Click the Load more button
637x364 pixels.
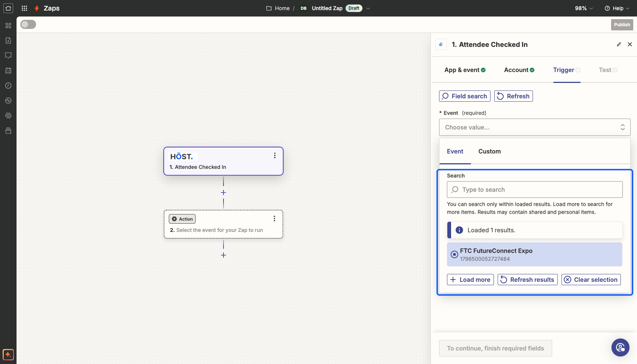point(470,280)
